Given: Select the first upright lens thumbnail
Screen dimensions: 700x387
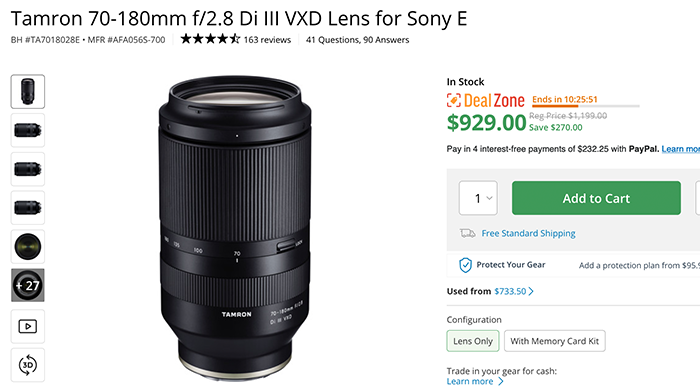Looking at the screenshot, I should click(x=28, y=92).
